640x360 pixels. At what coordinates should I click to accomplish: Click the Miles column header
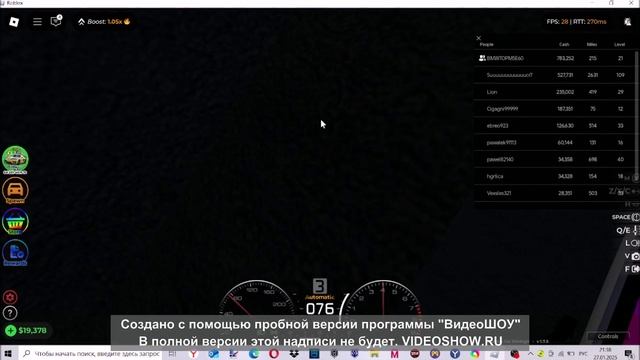coord(592,44)
